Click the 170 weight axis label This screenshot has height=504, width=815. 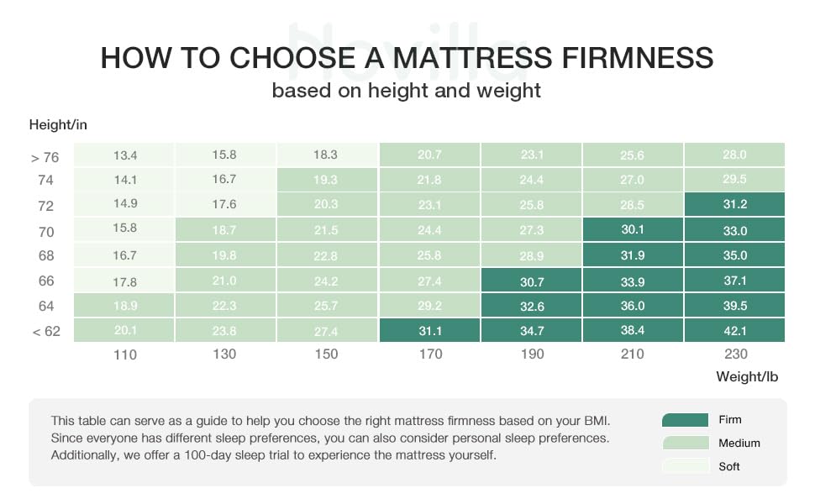tap(429, 354)
